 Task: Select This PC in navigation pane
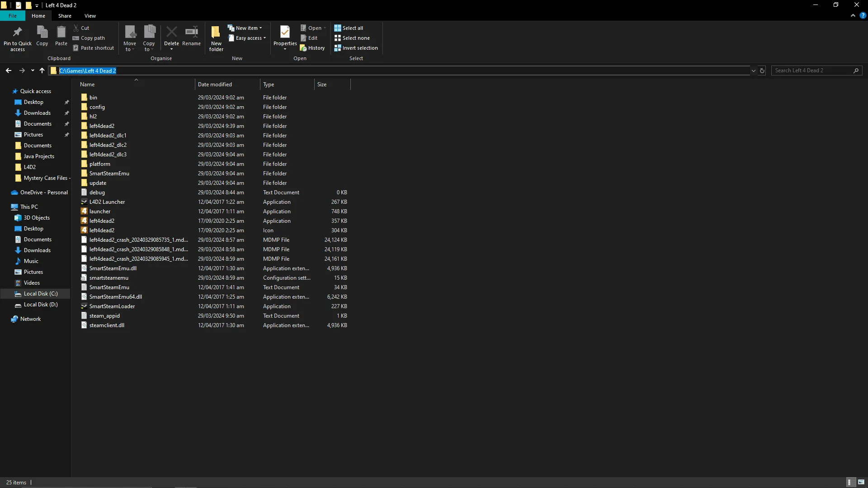point(29,207)
